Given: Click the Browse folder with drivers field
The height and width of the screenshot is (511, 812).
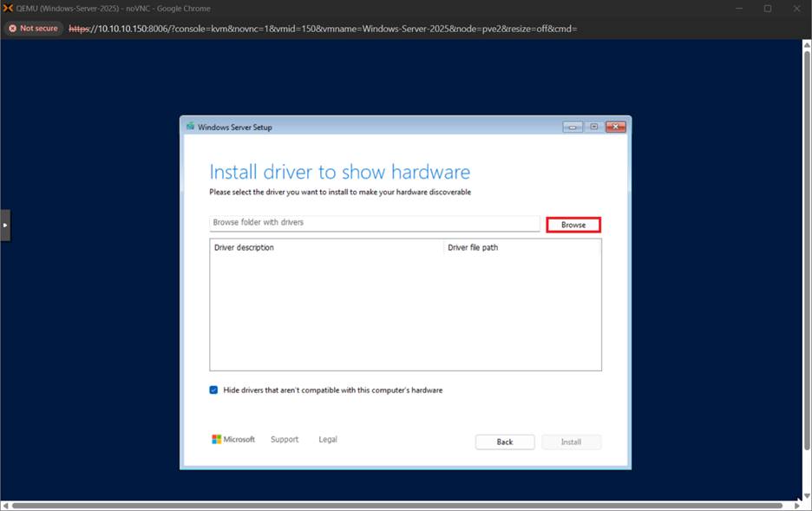Looking at the screenshot, I should click(375, 223).
